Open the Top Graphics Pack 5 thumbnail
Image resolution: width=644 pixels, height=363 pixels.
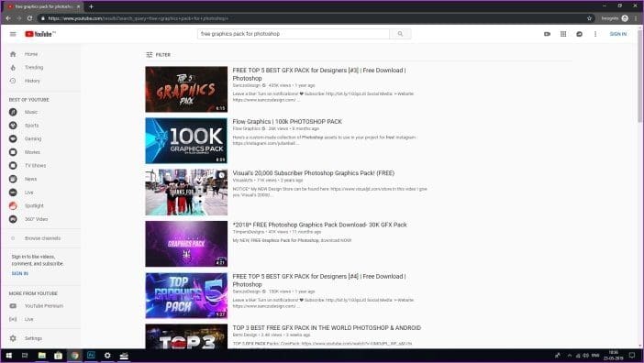pyautogui.click(x=186, y=295)
